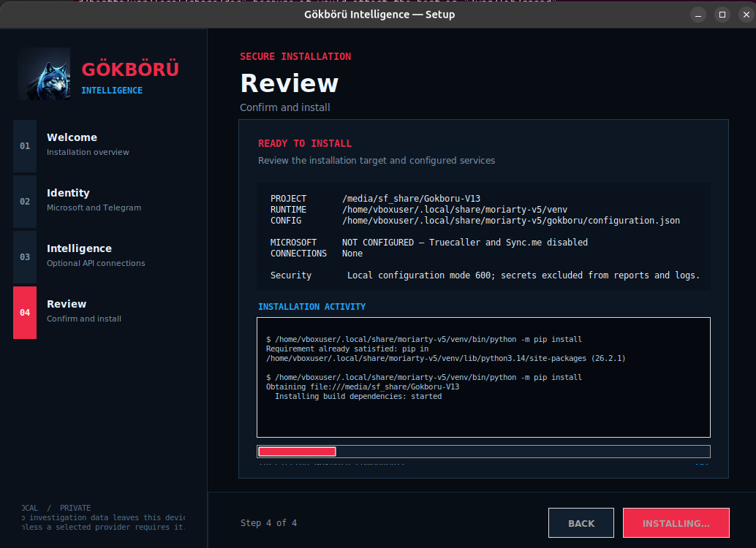Maximize the Gökbörü Setup window
This screenshot has width=756, height=548.
coord(722,15)
